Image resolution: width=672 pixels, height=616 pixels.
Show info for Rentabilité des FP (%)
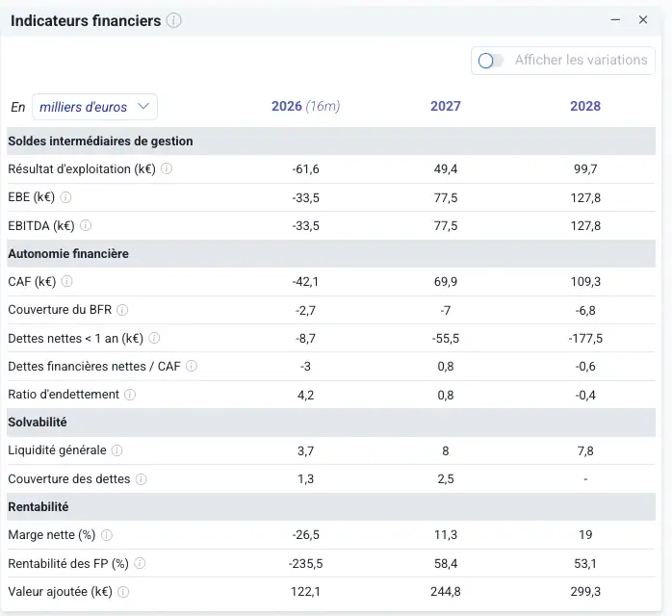pyautogui.click(x=140, y=563)
